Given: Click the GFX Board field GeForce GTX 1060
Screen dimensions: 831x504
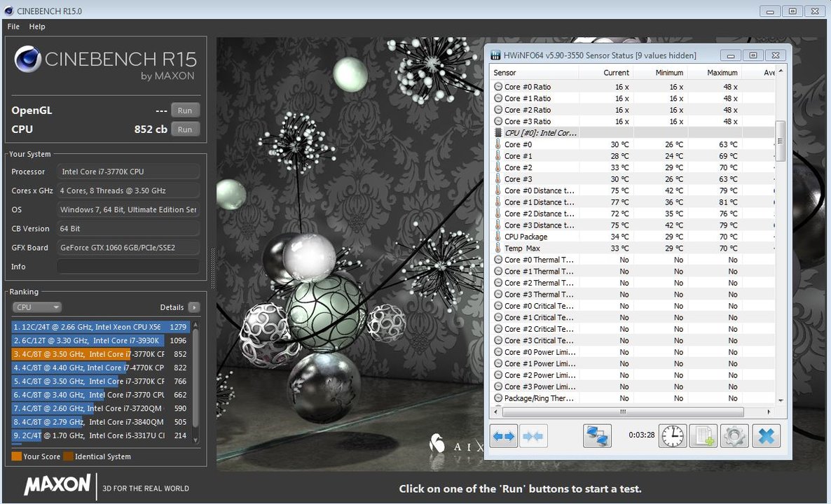Looking at the screenshot, I should [128, 247].
